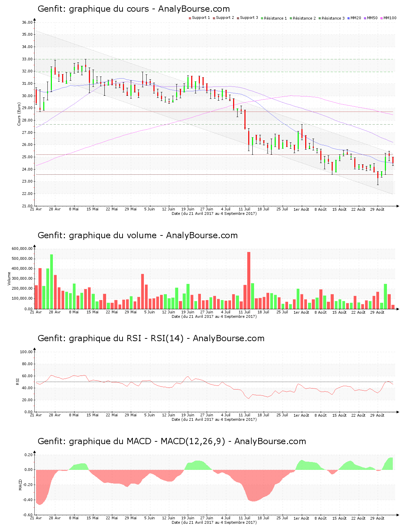Screen dimensions: 412x532
Task: Click the '1er Août' date on volume chart
Action: click(301, 312)
